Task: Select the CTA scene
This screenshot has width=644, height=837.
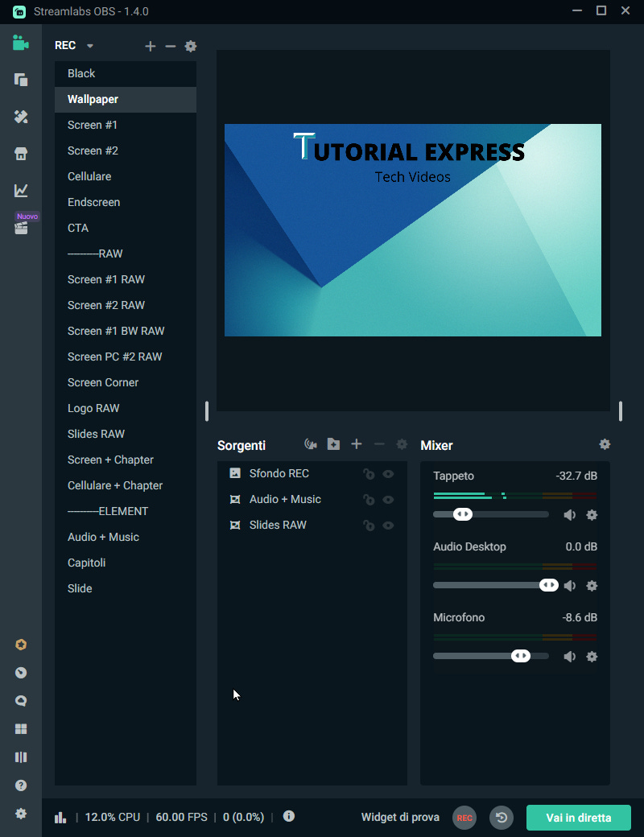Action: (126, 228)
